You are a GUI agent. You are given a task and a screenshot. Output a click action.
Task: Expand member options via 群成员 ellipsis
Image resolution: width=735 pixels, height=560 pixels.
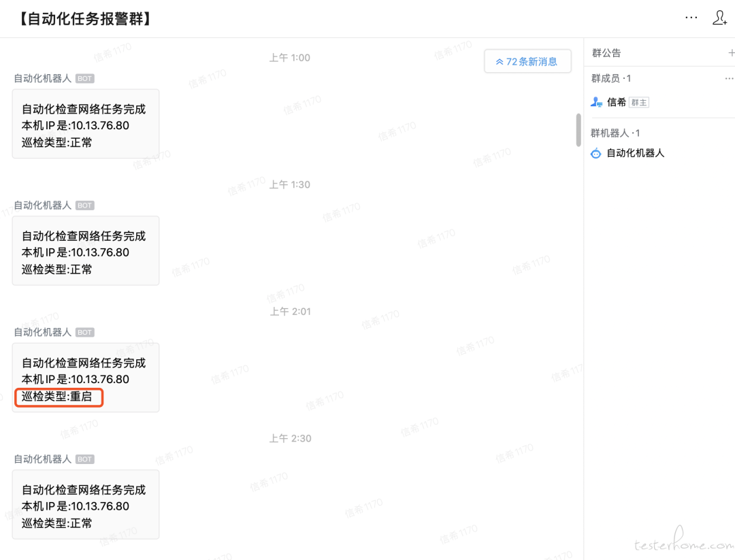click(728, 78)
